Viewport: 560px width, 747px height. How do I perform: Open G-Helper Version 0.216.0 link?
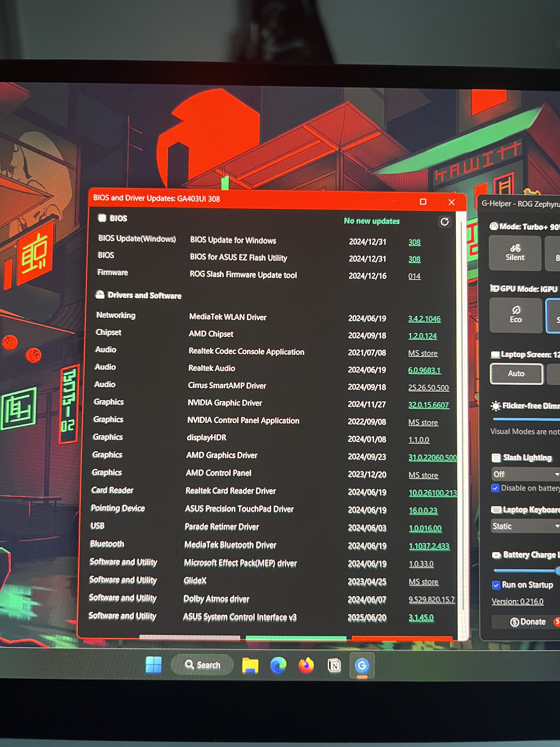[x=517, y=601]
